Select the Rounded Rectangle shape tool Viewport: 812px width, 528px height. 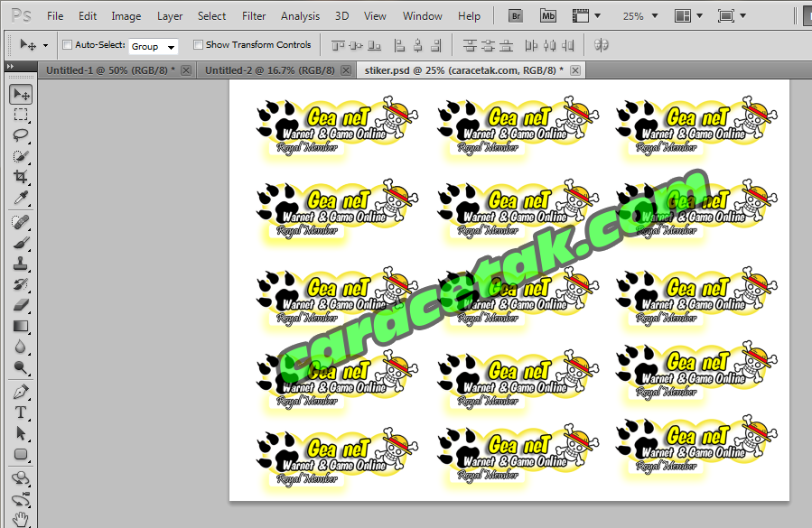click(x=21, y=455)
